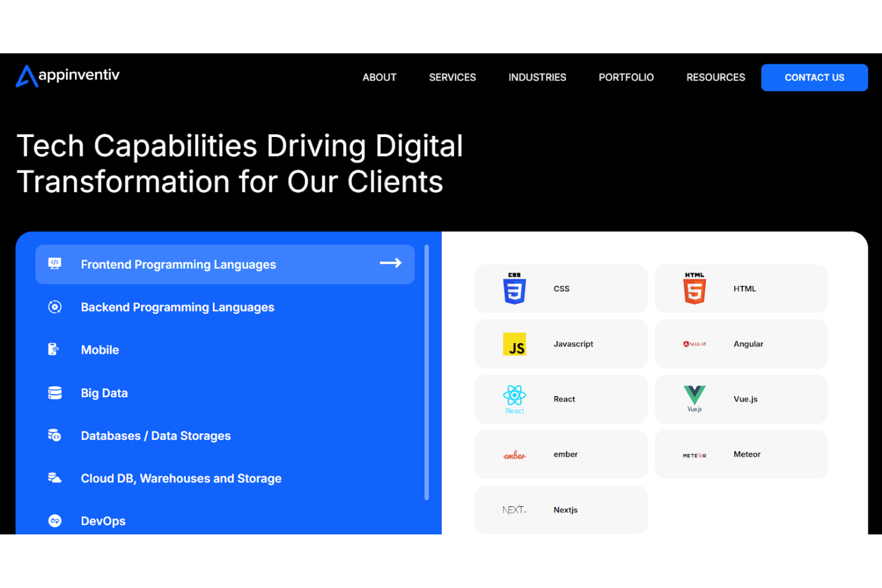Click the yellow JS Javascript icon
The height and width of the screenshot is (588, 882).
click(x=514, y=344)
